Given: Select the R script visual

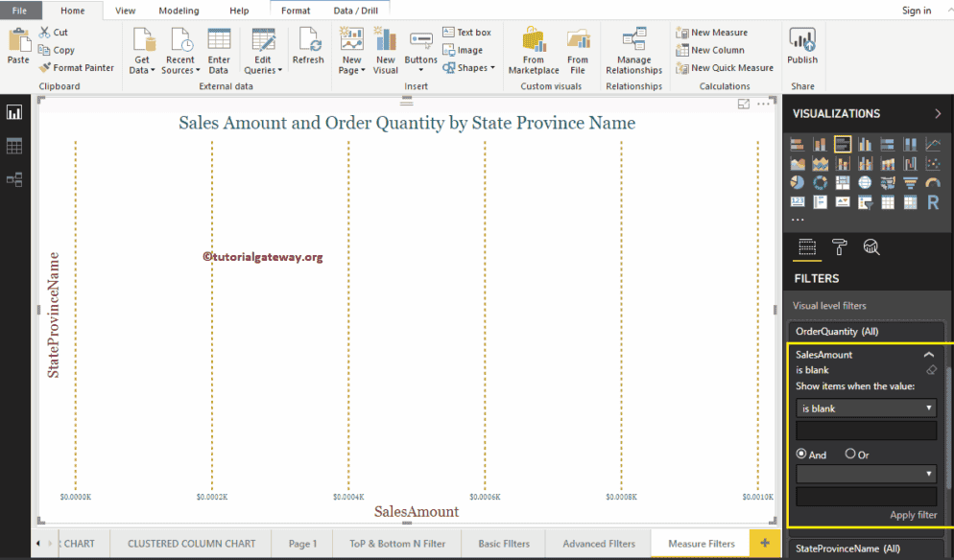Looking at the screenshot, I should 933,201.
